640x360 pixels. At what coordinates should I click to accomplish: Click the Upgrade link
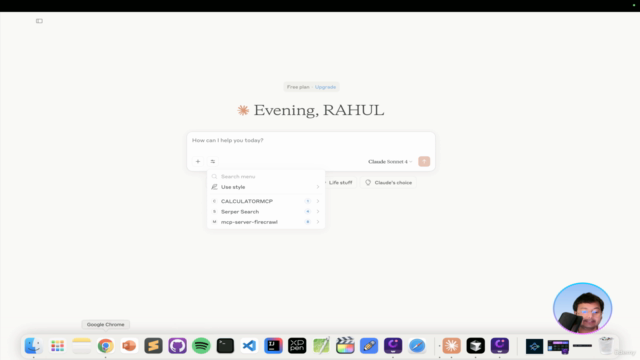click(325, 87)
